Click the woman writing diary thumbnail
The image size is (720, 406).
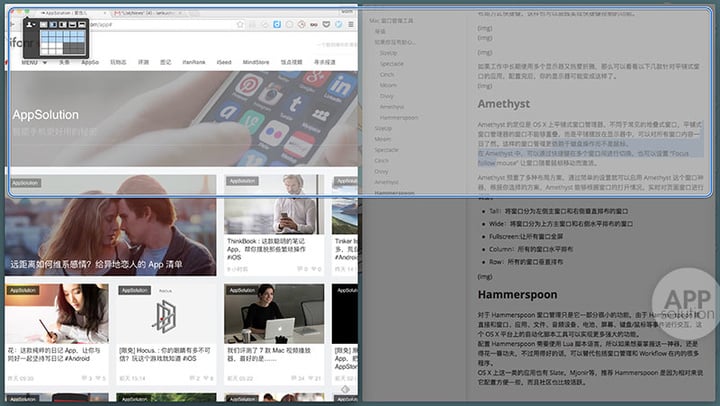tap(57, 314)
